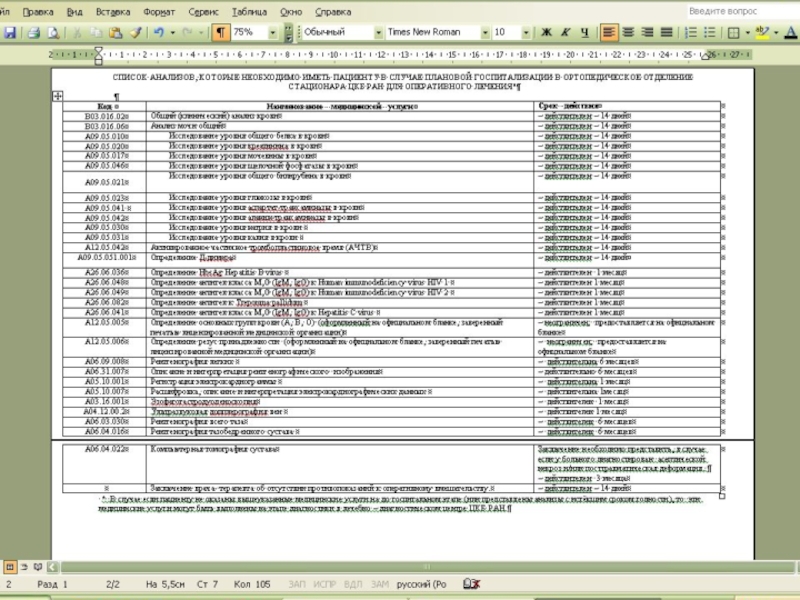Screen dimensions: 800x600
Task: Open the Формат menu
Action: (x=159, y=12)
